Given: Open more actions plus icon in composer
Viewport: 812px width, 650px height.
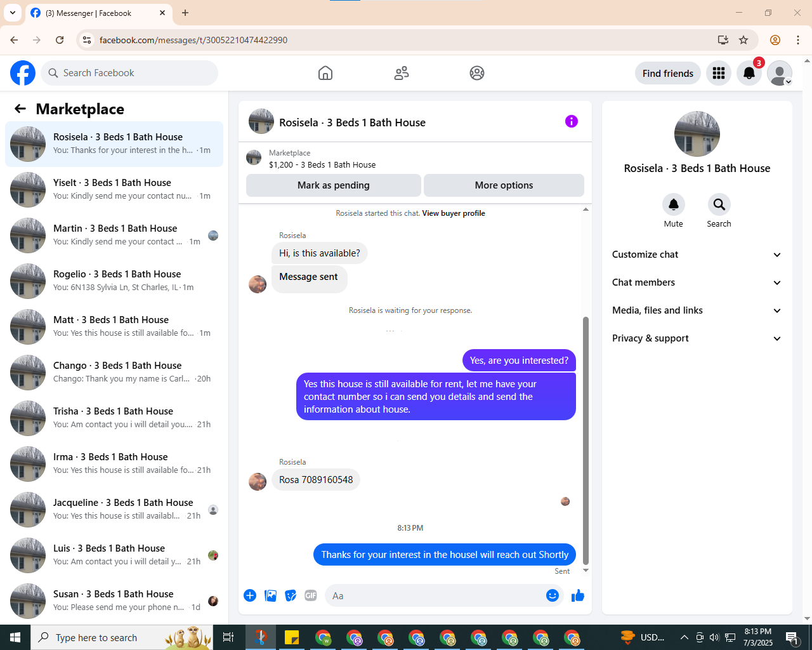Looking at the screenshot, I should [x=250, y=595].
